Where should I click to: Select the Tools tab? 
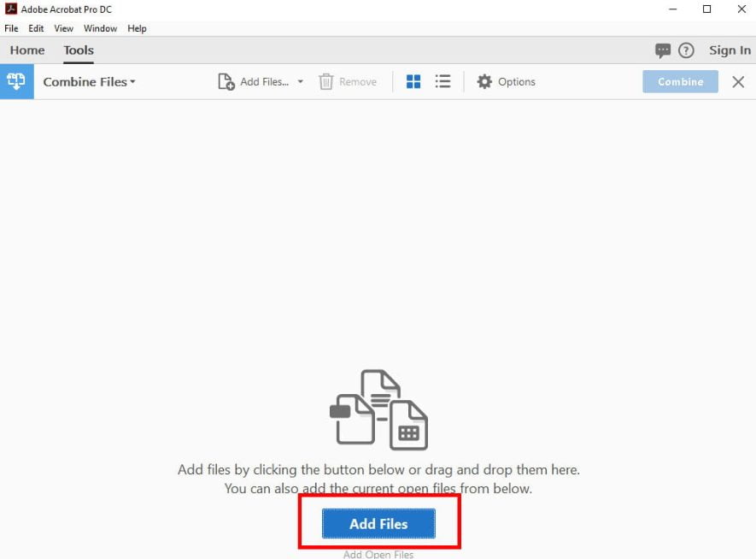[x=79, y=50]
